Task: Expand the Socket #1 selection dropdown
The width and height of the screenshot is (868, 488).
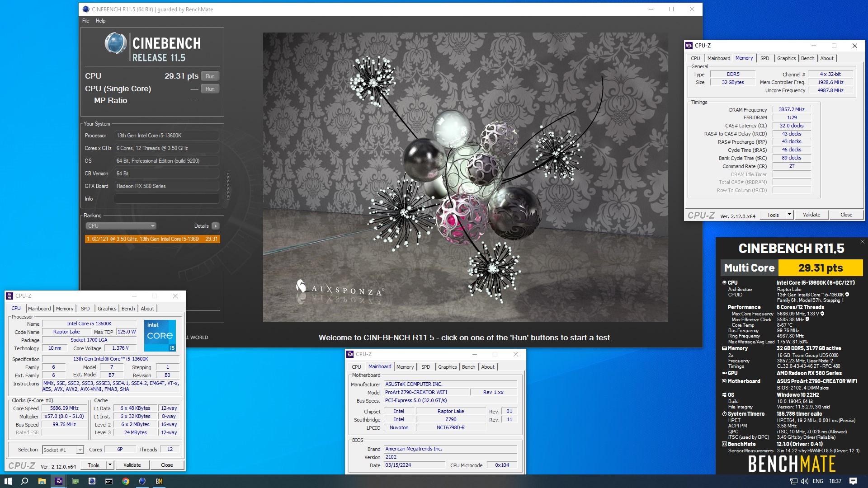Action: click(63, 450)
